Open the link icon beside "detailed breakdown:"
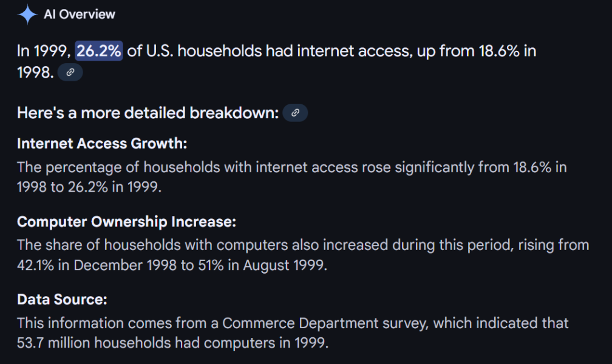The image size is (612, 364). [295, 113]
